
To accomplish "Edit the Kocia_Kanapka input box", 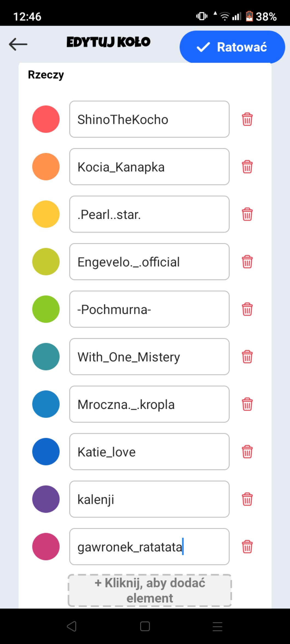I will 149,167.
